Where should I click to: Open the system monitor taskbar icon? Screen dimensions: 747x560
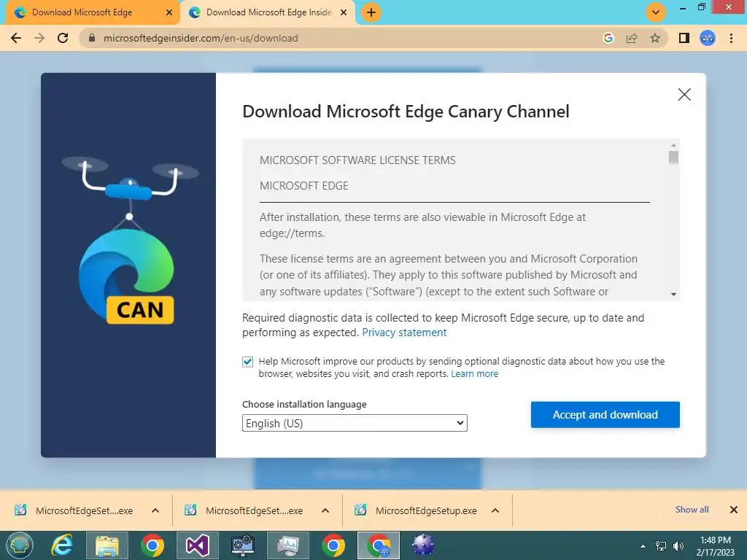click(288, 545)
